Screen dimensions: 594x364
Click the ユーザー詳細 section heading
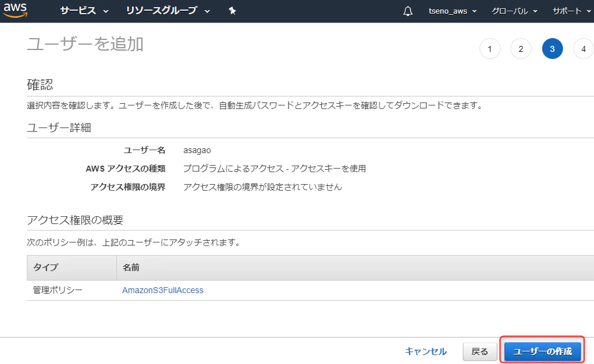pyautogui.click(x=58, y=127)
